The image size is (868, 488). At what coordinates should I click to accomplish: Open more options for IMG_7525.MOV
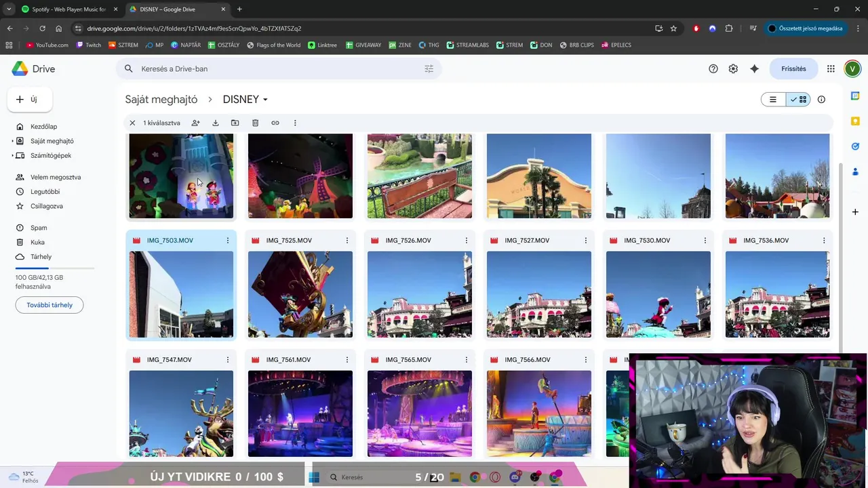point(347,241)
